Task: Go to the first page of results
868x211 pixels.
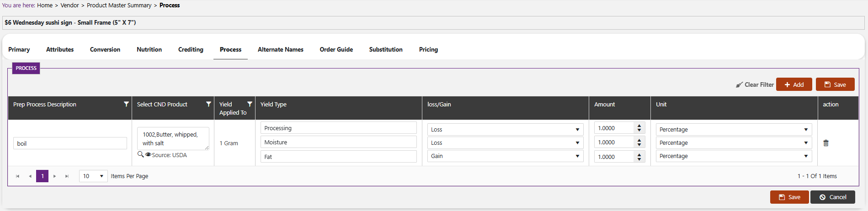Action: (18, 176)
